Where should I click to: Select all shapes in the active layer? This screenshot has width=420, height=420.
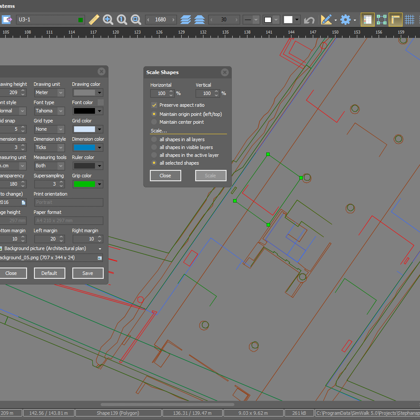pos(154,155)
